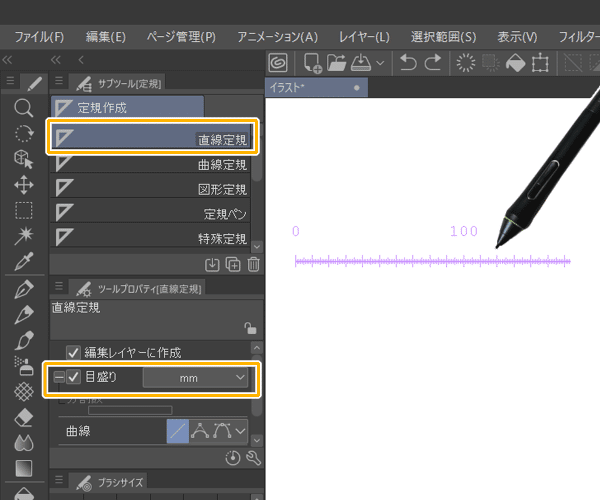Image resolution: width=600 pixels, height=500 pixels.
Task: Select the 定規ペン sub tool
Action: point(151,212)
